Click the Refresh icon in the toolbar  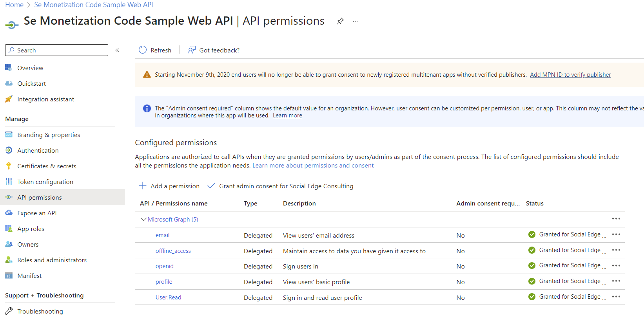pyautogui.click(x=143, y=50)
